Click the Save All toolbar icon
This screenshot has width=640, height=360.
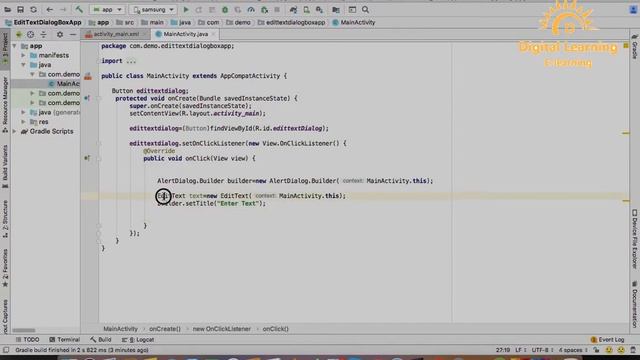(x=20, y=9)
